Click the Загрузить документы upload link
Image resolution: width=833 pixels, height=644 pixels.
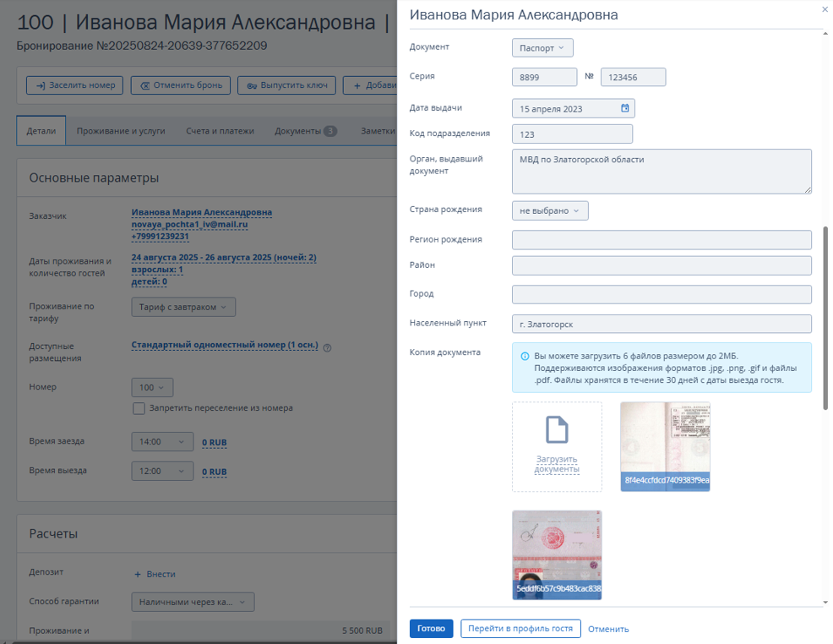557,464
